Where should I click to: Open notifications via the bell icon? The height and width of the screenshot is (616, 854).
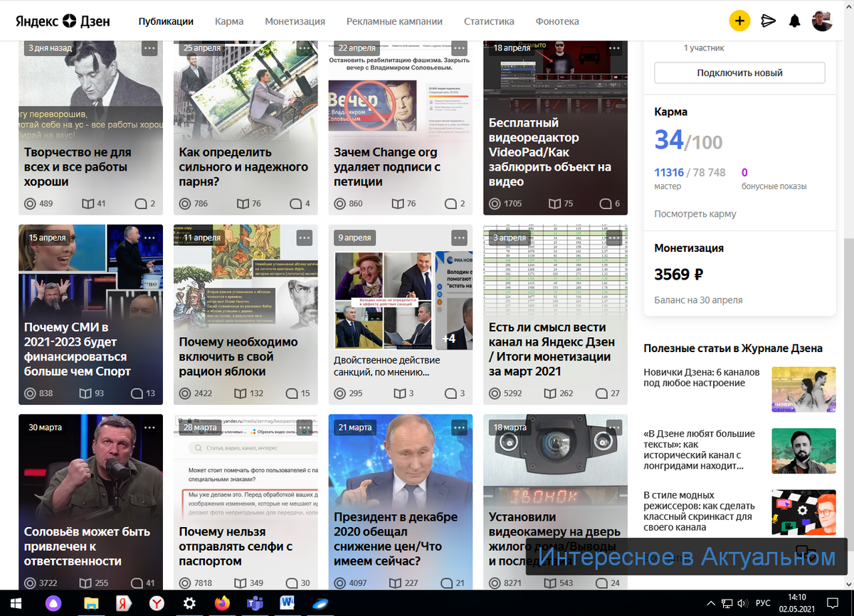(794, 21)
